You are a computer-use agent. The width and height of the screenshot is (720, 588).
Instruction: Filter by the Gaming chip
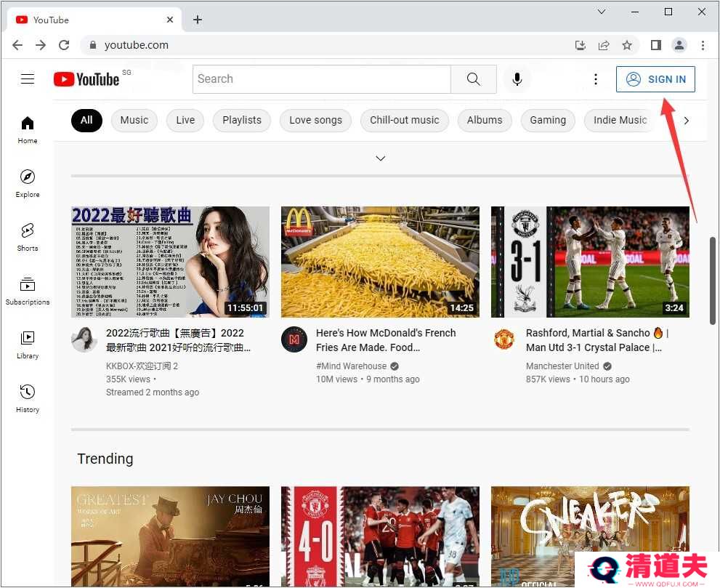pos(548,121)
